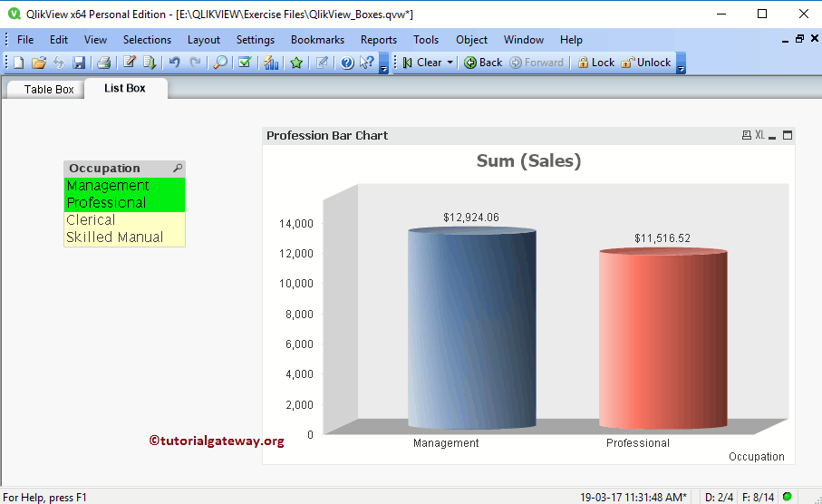822x504 pixels.
Task: Click the User Preferences notes icon
Action: click(322, 63)
